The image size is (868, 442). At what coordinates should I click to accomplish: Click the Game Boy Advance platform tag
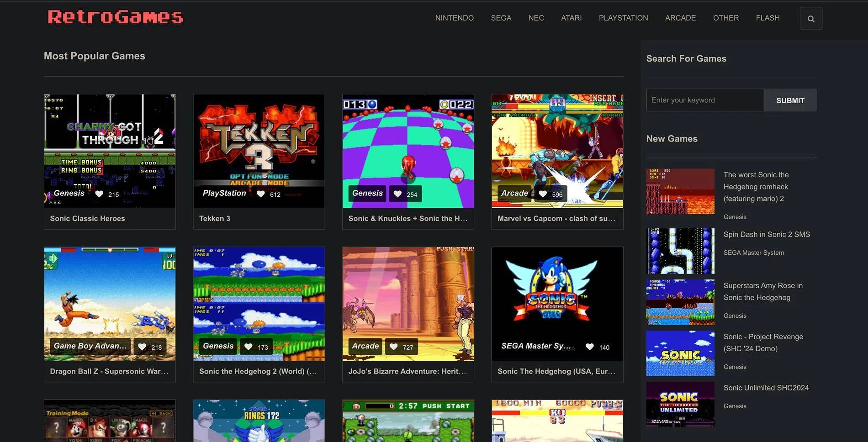pos(90,346)
